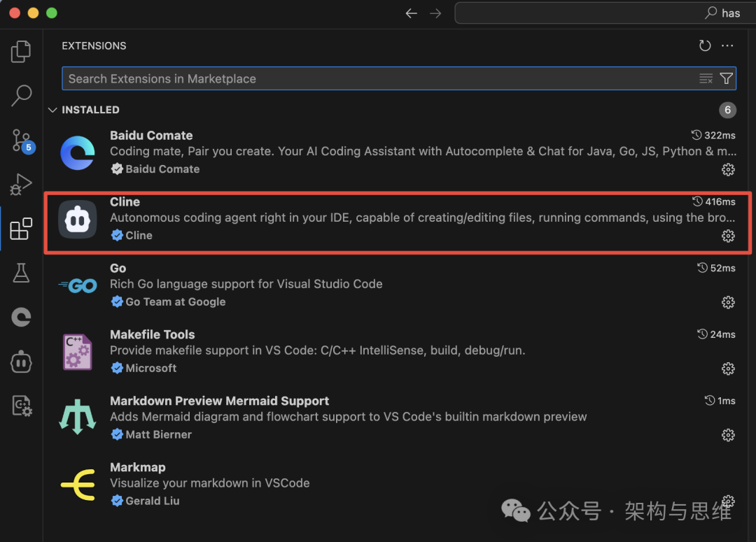
Task: Click the 322ms activation time of Baidu Comate
Action: tap(713, 136)
